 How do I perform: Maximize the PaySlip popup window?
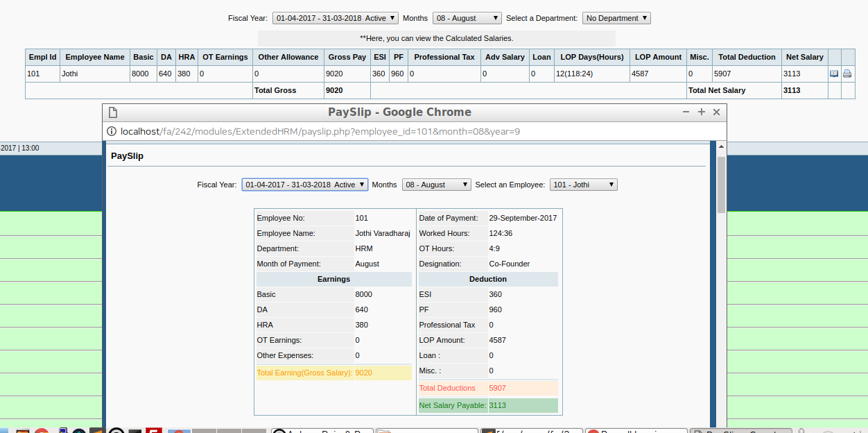702,112
